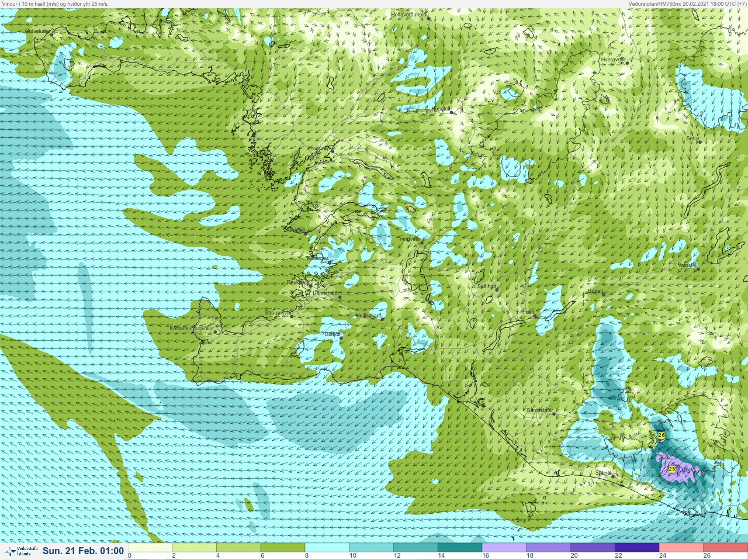
Task: Click the Skálholt station label
Action: (x=487, y=286)
